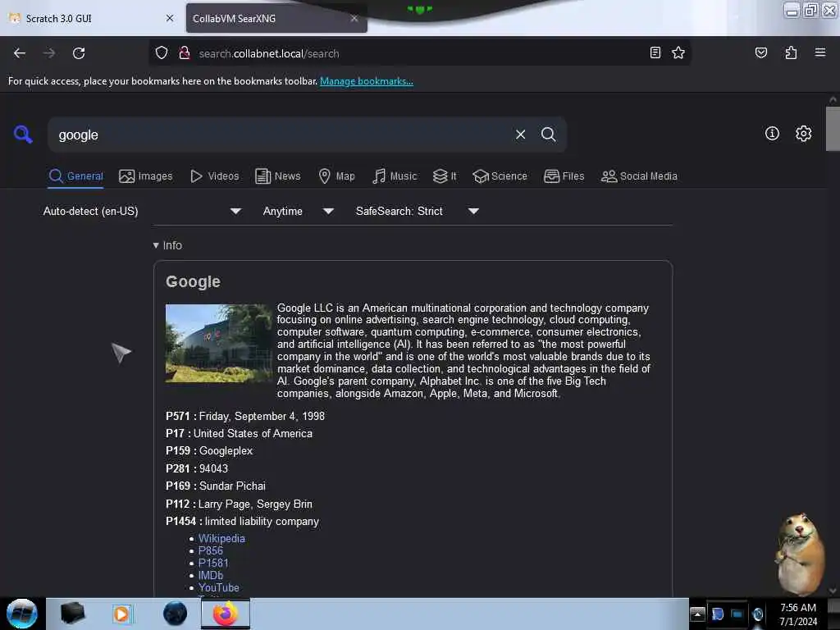This screenshot has height=630, width=840.
Task: Open the tracking protection shield icon
Action: click(x=162, y=53)
